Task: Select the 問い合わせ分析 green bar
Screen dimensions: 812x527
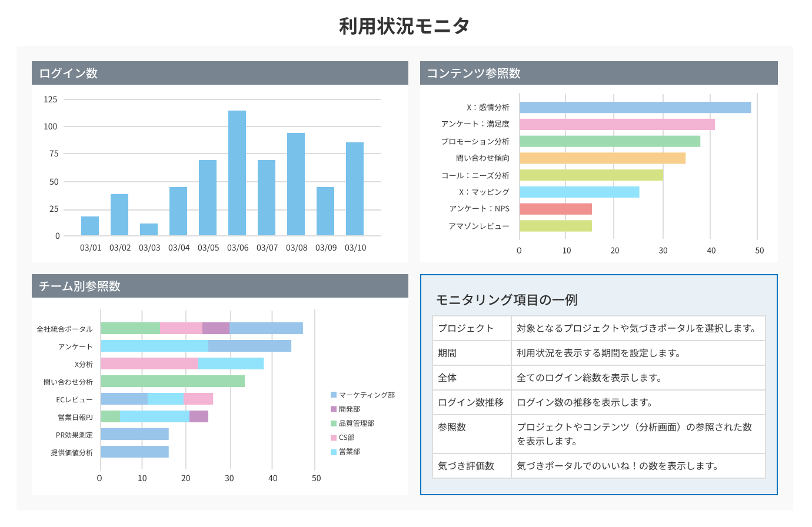Action: 173,381
